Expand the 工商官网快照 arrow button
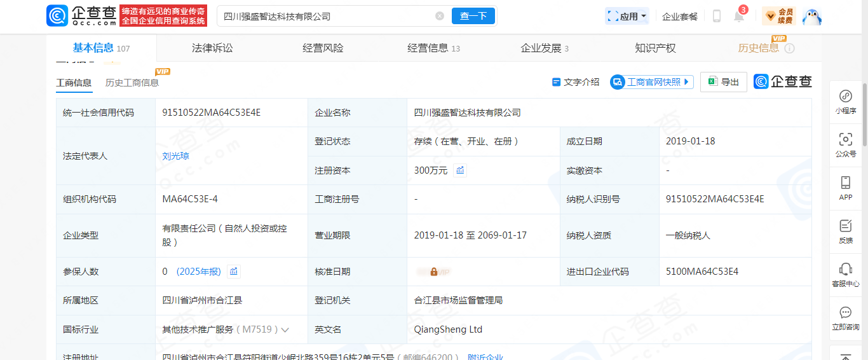Screen dimensions: 868x360 (652, 82)
